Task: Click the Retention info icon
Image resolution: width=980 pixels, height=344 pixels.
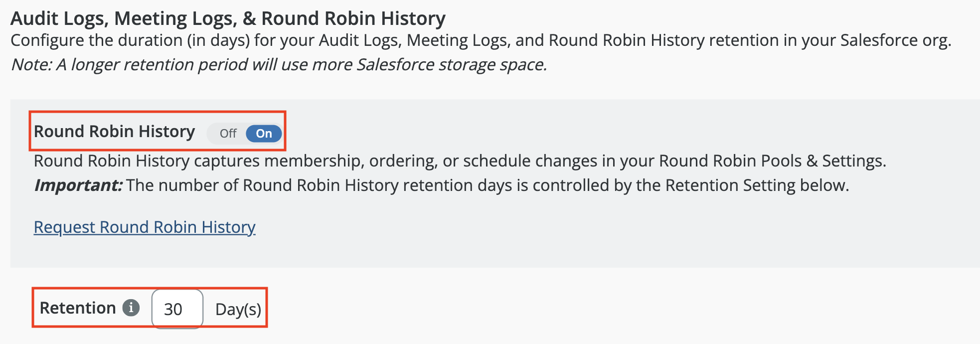Action: coord(131,308)
